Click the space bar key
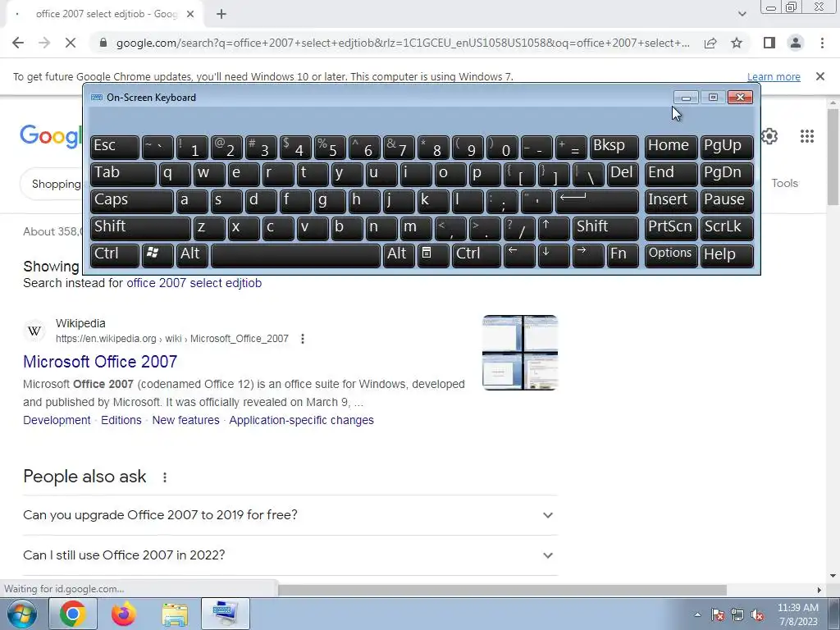The width and height of the screenshot is (840, 630). 295,255
